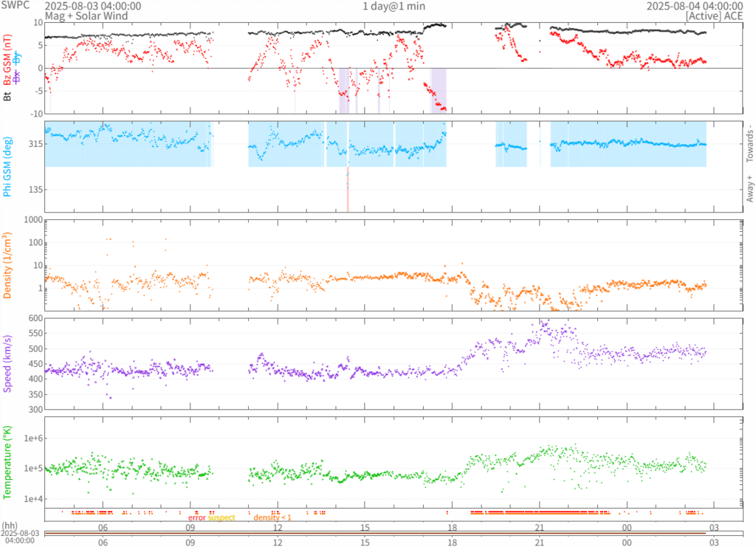Toggle the Bt series label

[x=7, y=96]
